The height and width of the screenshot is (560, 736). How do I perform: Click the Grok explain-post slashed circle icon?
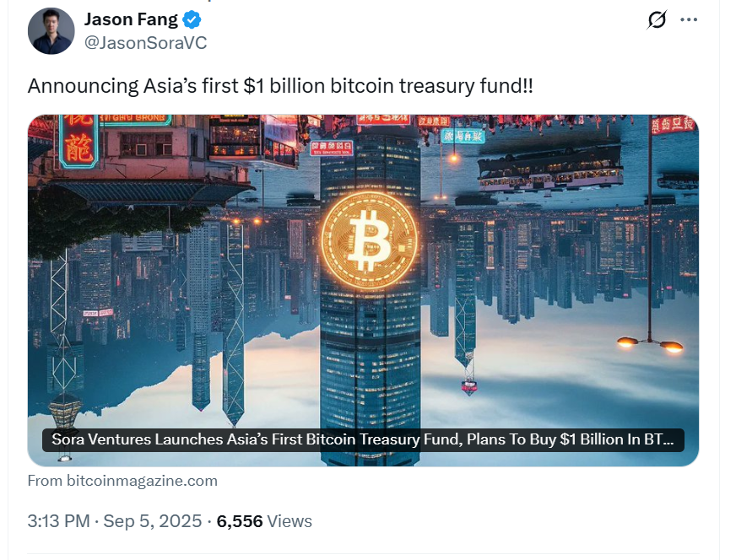point(656,19)
